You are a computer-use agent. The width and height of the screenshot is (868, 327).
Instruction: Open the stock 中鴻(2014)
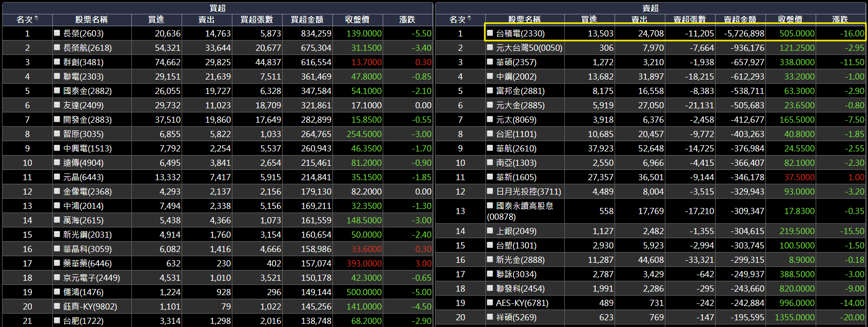(83, 206)
